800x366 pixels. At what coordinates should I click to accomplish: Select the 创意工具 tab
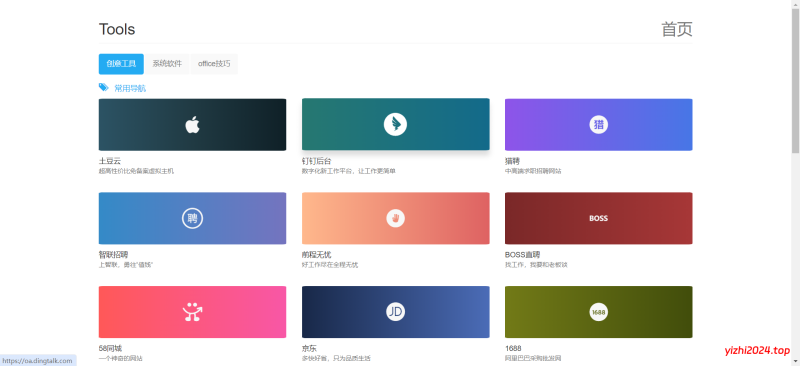pos(121,64)
